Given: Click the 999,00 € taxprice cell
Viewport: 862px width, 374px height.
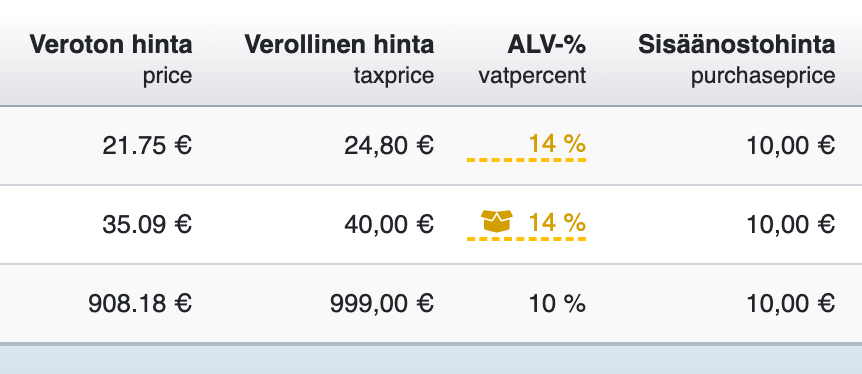Looking at the screenshot, I should [382, 303].
